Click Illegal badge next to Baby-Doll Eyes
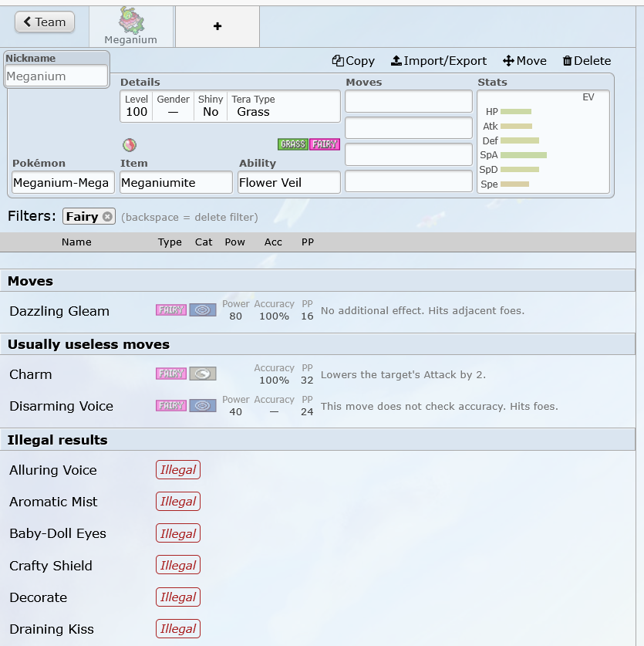The image size is (644, 646). (178, 533)
